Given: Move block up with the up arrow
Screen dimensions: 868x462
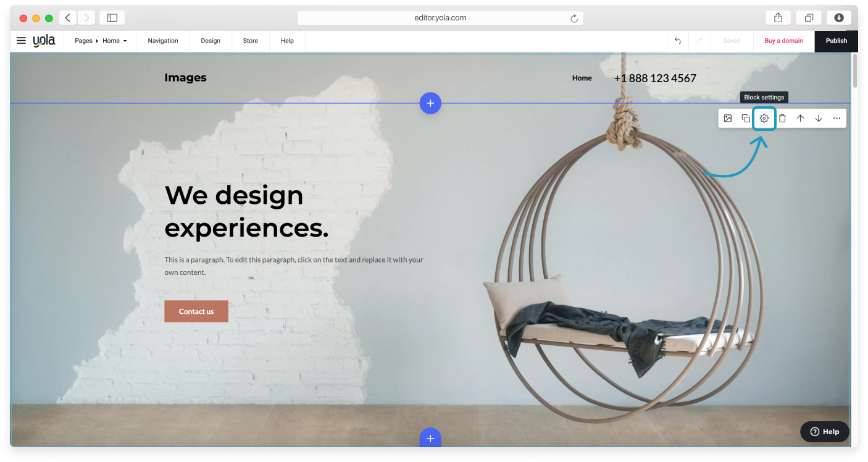Looking at the screenshot, I should (x=800, y=118).
